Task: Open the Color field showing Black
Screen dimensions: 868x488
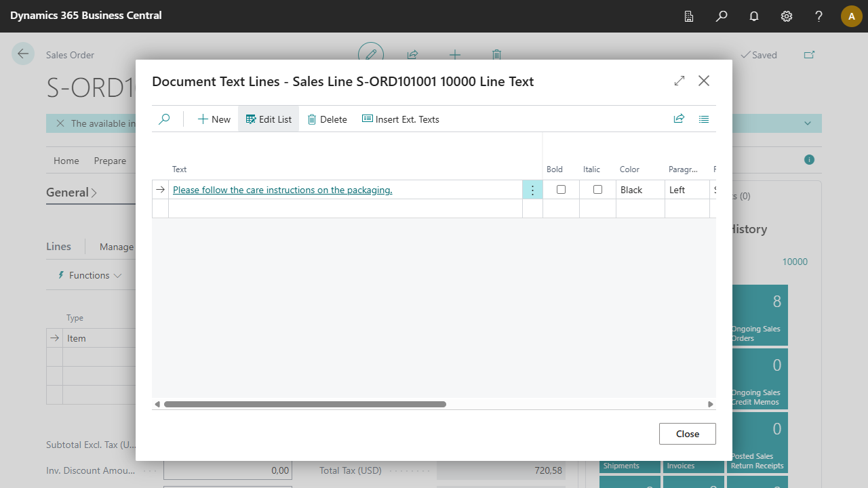Action: pos(639,190)
